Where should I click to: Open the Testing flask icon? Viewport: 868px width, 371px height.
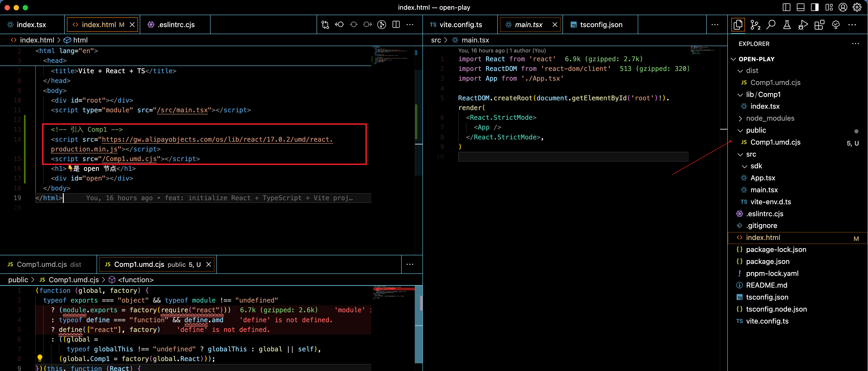[787, 25]
